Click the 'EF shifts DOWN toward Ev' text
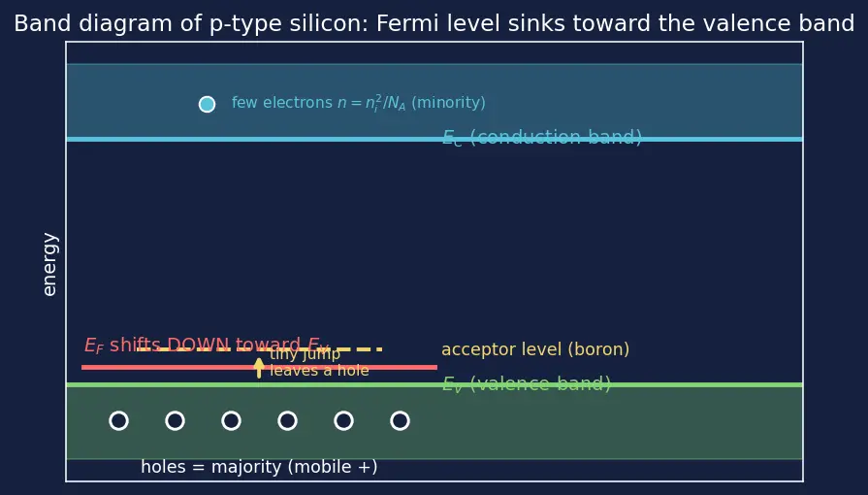The height and width of the screenshot is (495, 868). click(207, 346)
